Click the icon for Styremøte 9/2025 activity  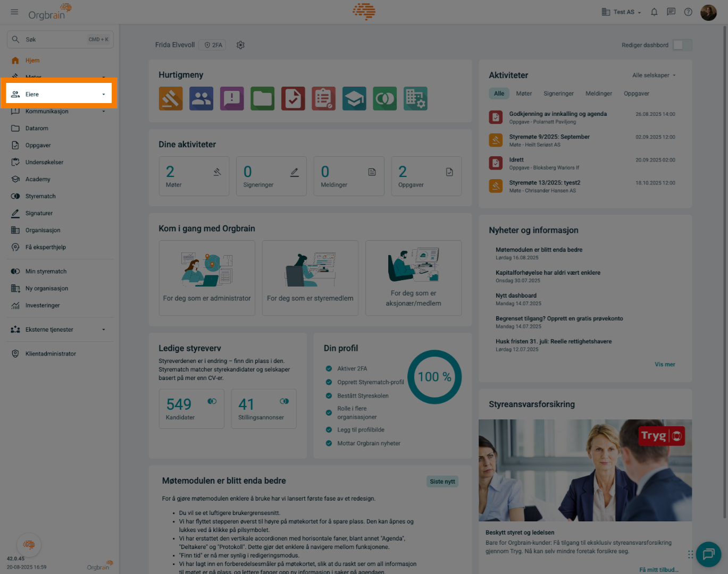click(x=496, y=140)
